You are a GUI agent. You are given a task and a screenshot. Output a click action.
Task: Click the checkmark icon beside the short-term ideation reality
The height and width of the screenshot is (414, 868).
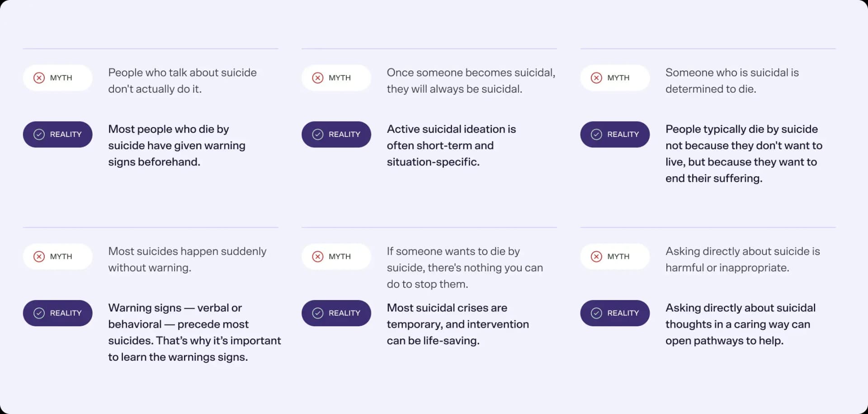click(x=318, y=134)
